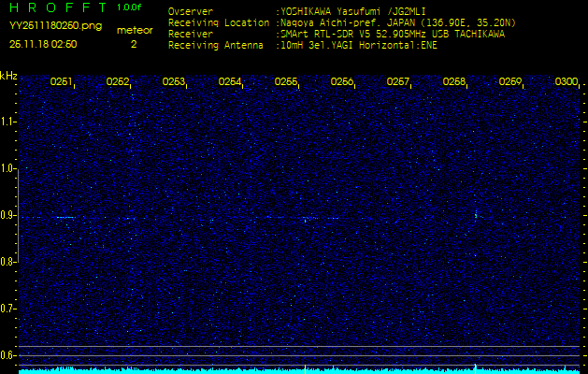Viewport: 588px width, 374px height.
Task: Click the 'Receiving Location' label
Action: coord(219,22)
